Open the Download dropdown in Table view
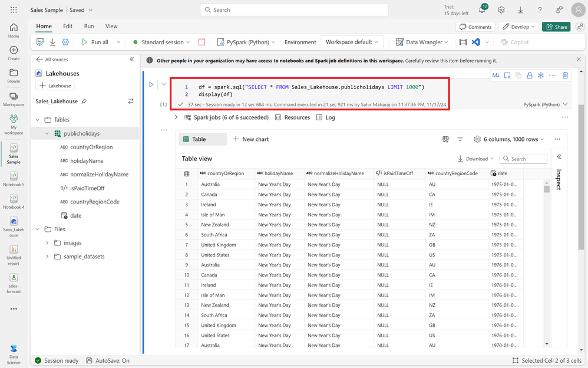Image resolution: width=588 pixels, height=368 pixels. click(475, 159)
